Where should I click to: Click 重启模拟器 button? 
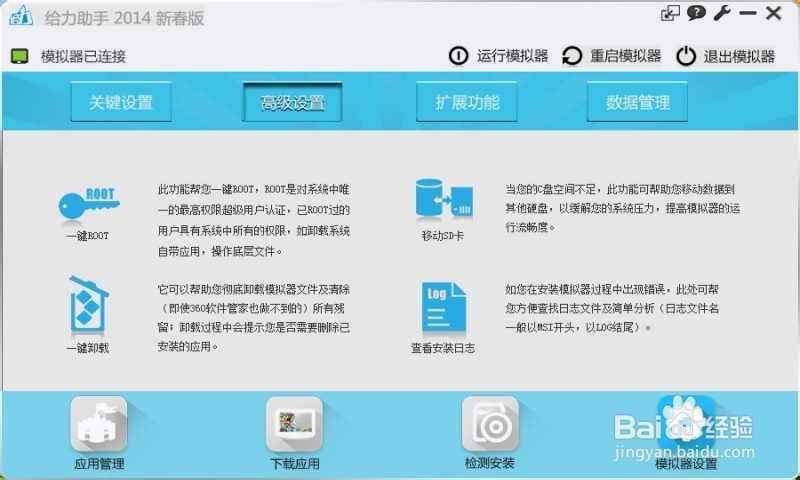tap(611, 56)
